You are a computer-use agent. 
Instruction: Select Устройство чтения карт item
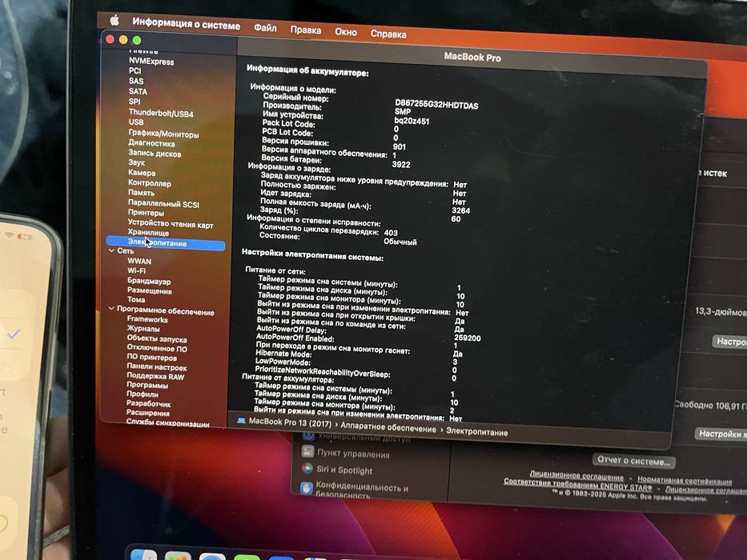pos(170,224)
